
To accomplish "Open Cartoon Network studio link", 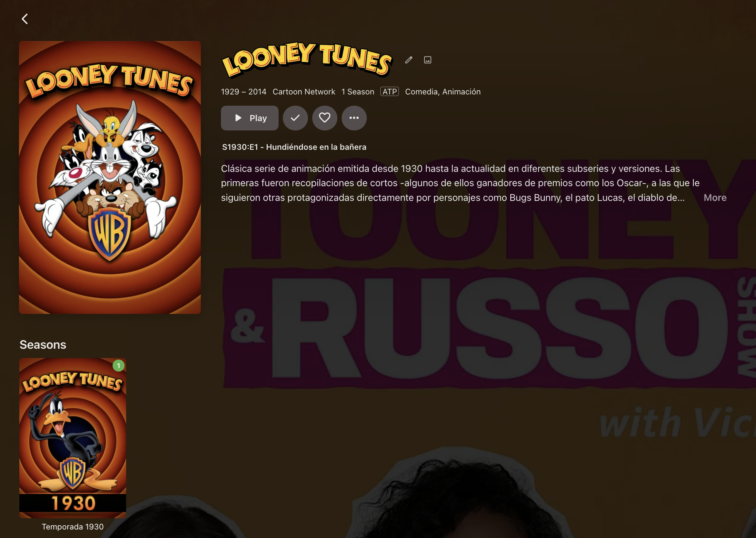I will click(304, 92).
